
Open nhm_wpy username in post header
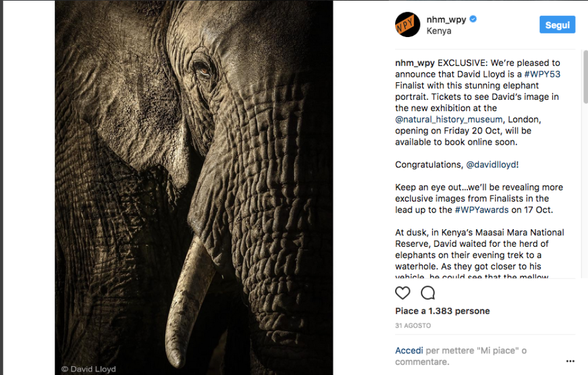point(446,19)
